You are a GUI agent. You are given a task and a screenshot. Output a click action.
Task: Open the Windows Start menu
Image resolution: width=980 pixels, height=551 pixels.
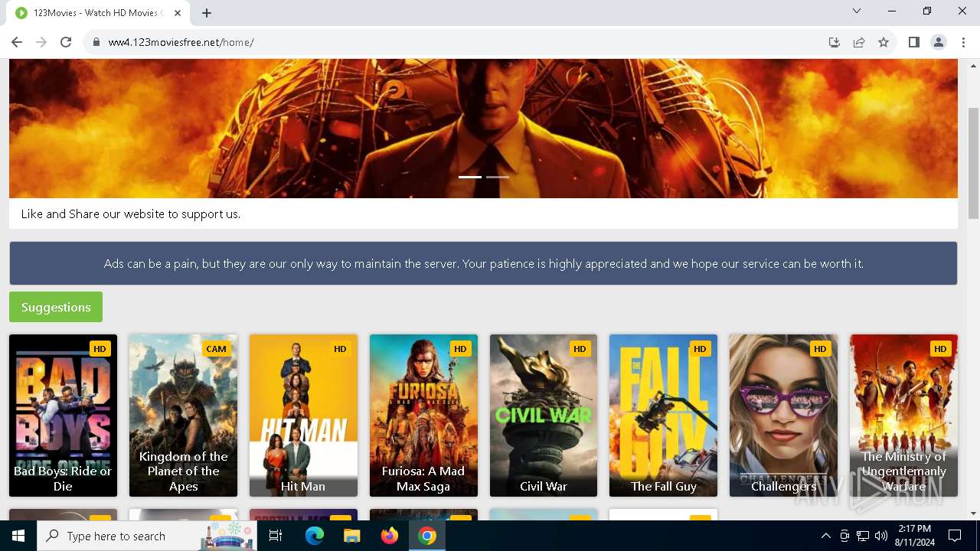click(18, 536)
